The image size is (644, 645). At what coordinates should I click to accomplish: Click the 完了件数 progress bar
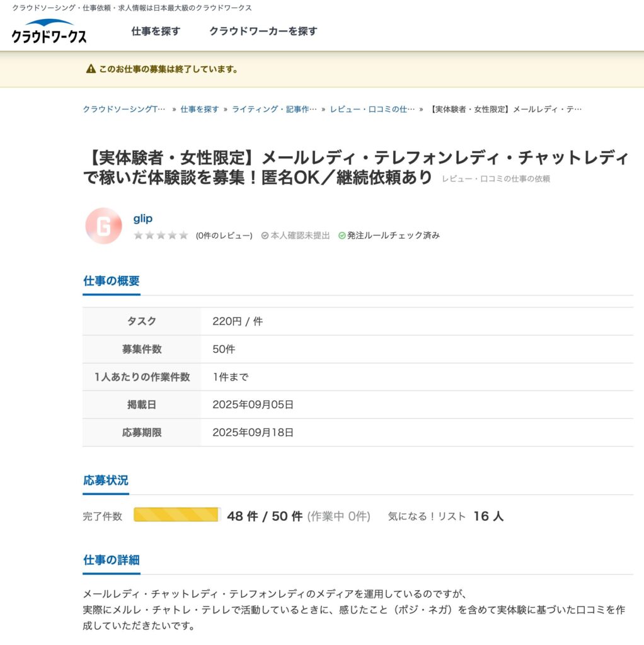pos(176,515)
